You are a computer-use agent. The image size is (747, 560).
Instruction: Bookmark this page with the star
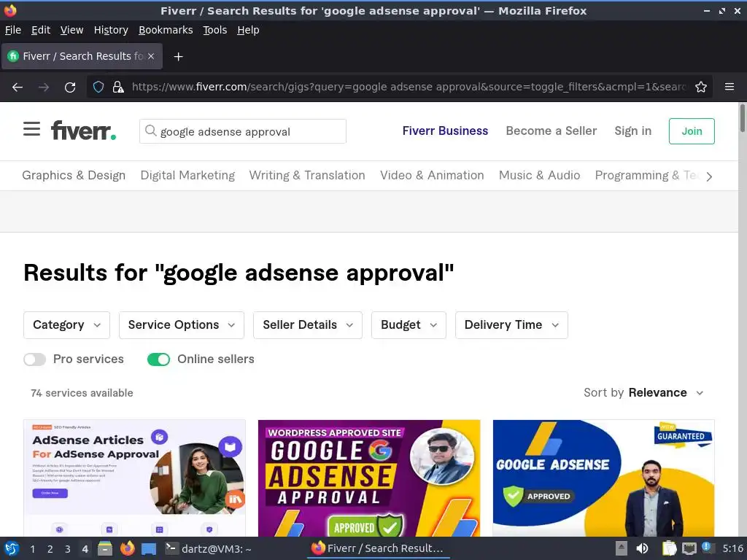pos(701,87)
